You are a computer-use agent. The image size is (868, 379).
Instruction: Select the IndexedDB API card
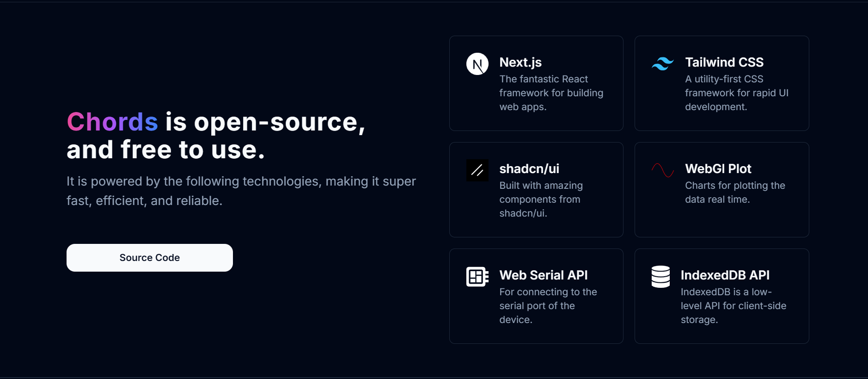click(x=721, y=296)
